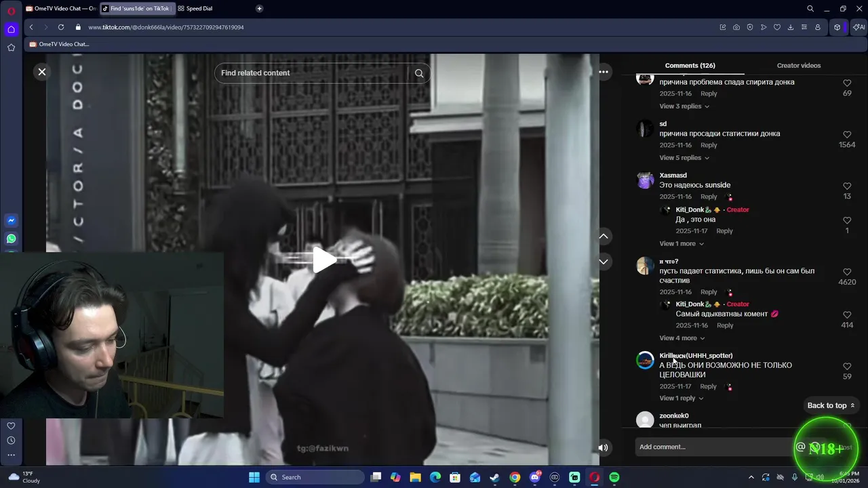
Task: Go to next video with down arrow
Action: coord(604,262)
